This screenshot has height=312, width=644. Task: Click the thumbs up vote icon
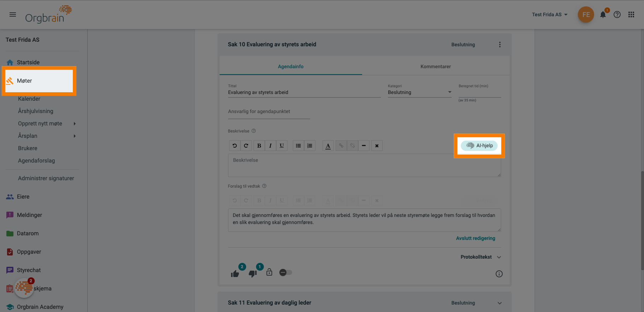coord(235,274)
